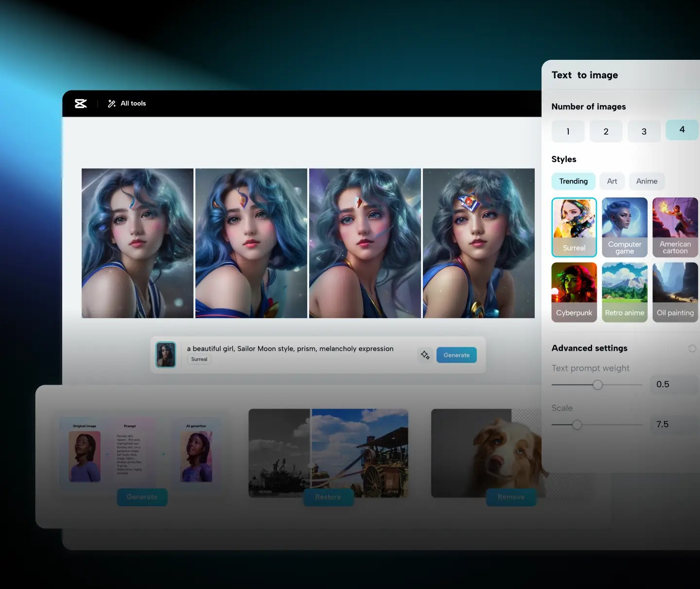Select the Computer game style card
700x589 pixels.
pyautogui.click(x=625, y=227)
